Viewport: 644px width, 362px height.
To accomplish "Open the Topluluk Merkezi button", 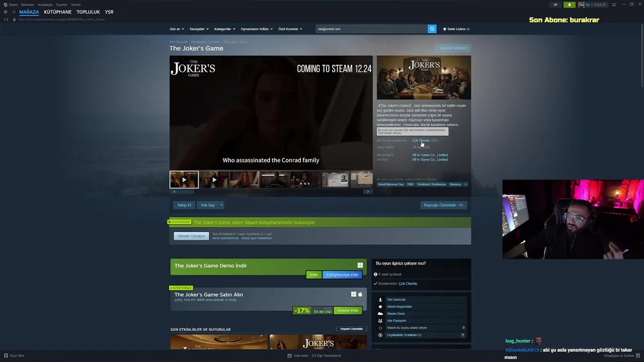I will tap(453, 48).
